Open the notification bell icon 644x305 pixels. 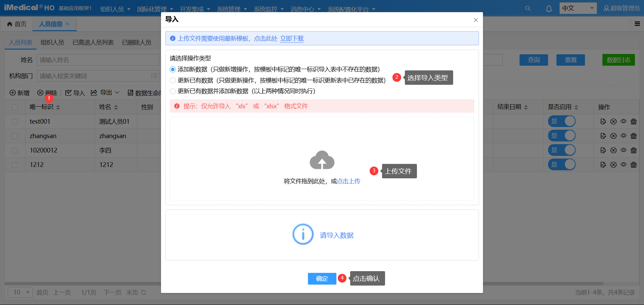tap(549, 8)
